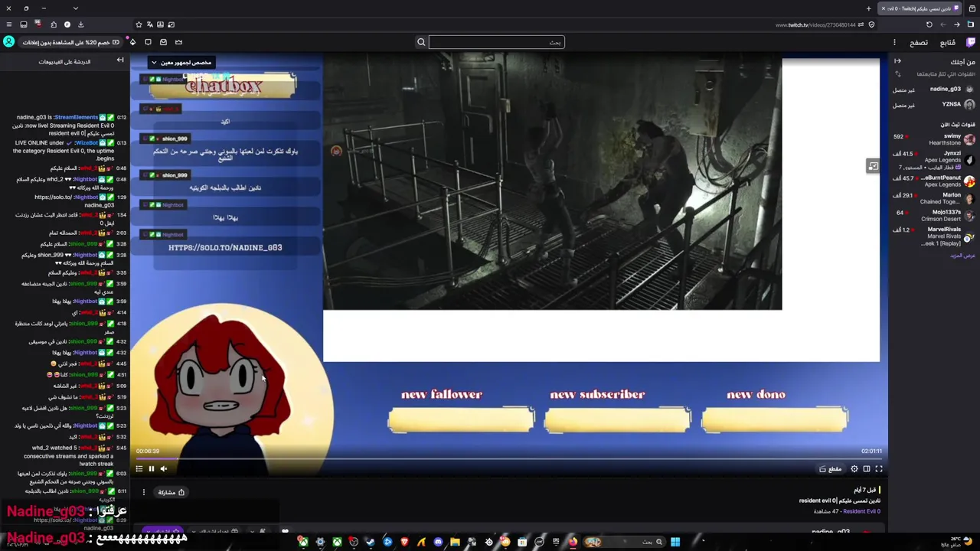
Task: Show more followed channels link
Action: point(962,256)
